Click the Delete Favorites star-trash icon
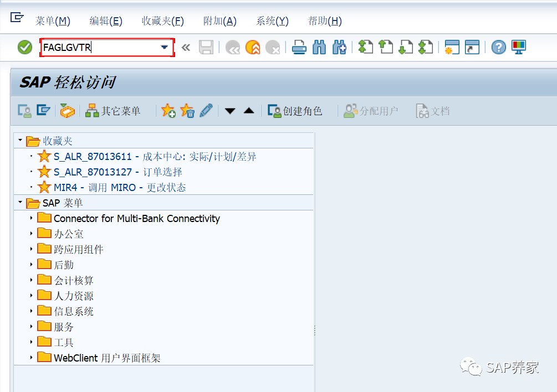557x392 pixels. pos(187,111)
